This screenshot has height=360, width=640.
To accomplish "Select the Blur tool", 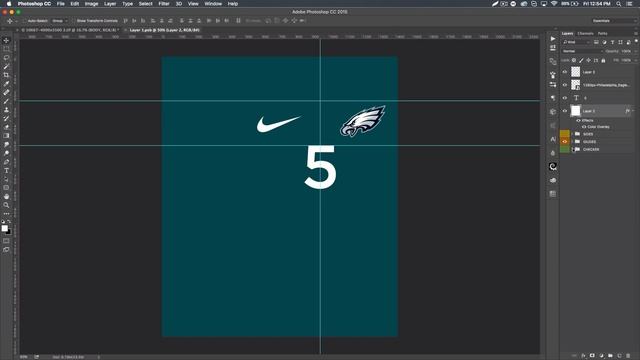I will [x=6, y=144].
